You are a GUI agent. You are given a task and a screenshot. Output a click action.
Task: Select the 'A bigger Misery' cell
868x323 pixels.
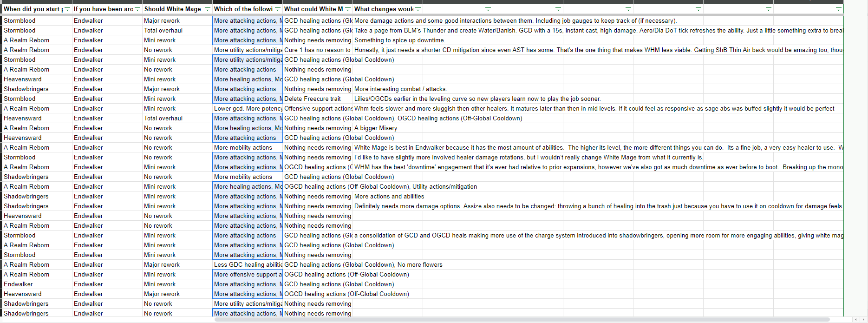tap(388, 128)
